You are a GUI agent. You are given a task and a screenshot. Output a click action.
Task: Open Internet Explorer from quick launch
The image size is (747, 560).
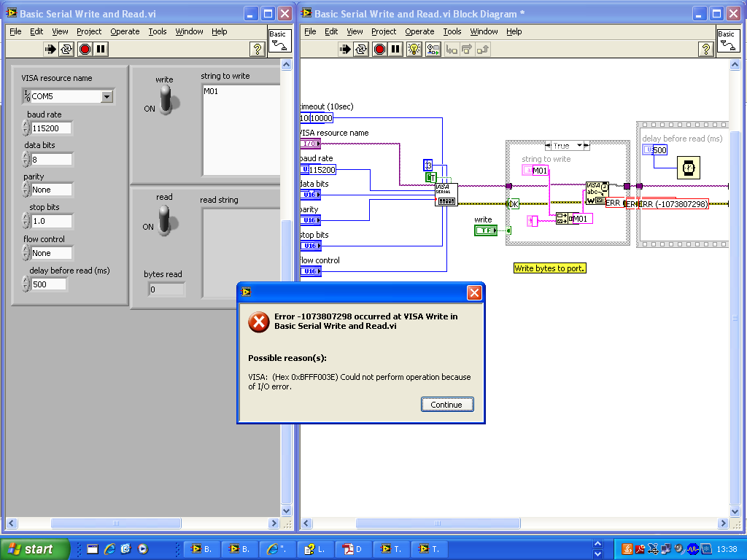click(x=109, y=549)
